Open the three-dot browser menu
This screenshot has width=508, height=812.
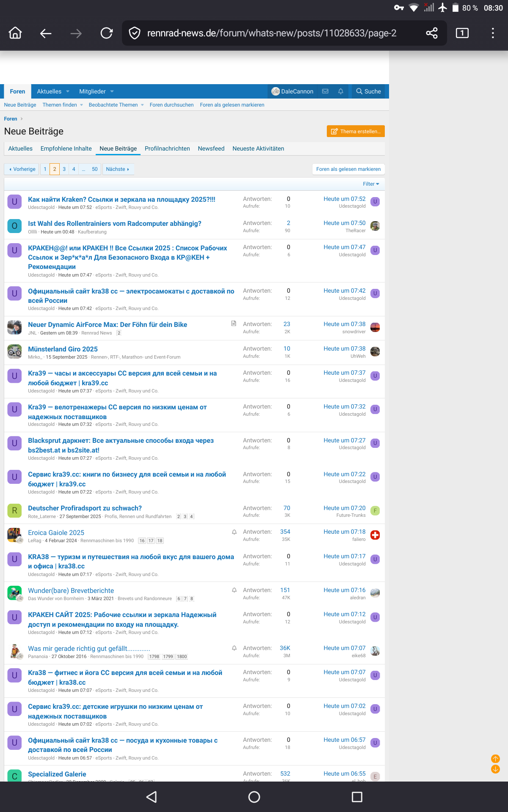pos(492,33)
